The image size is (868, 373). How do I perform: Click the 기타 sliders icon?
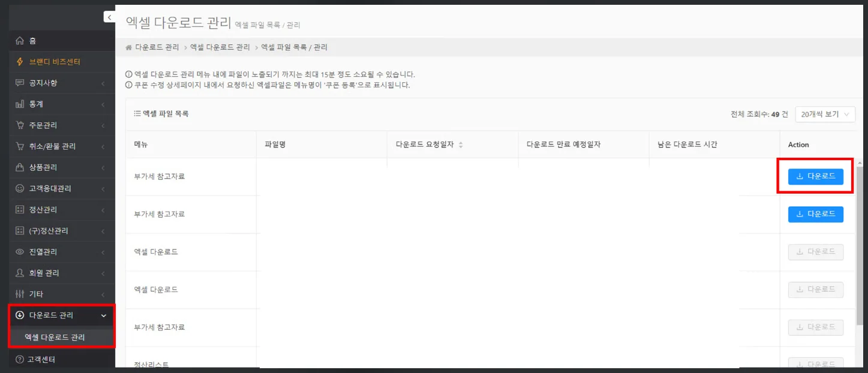click(x=20, y=294)
